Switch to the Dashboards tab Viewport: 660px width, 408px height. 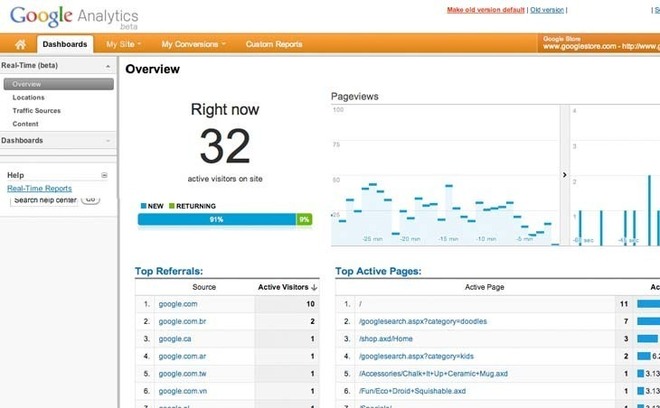[x=65, y=44]
